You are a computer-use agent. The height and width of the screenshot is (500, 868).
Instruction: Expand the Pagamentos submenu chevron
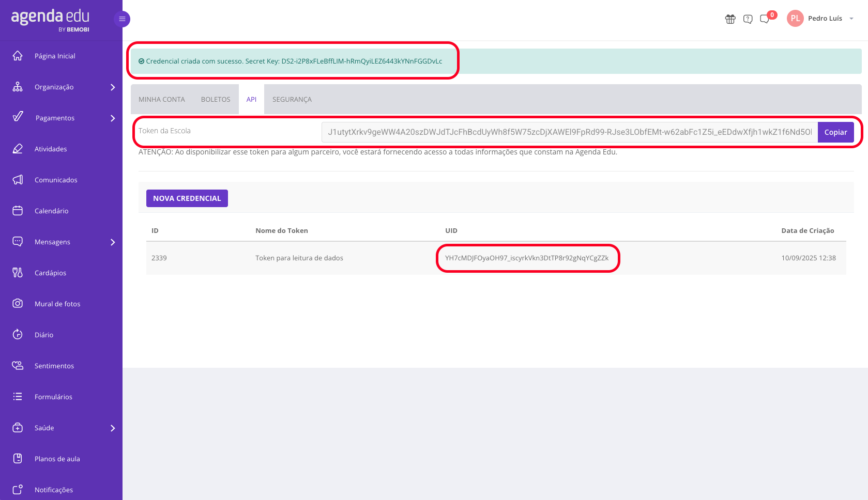[113, 118]
